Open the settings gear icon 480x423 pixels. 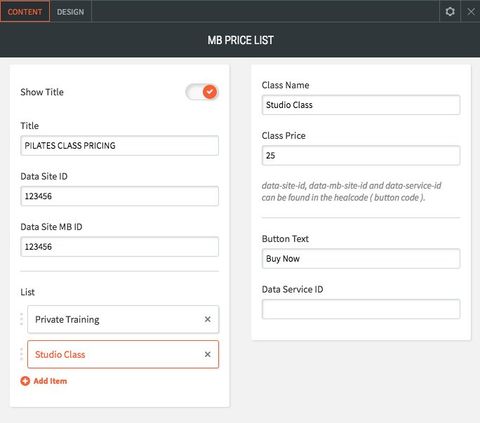coord(450,12)
